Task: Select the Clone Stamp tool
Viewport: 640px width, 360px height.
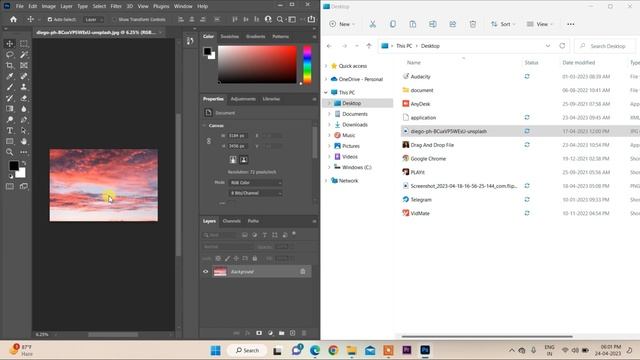Action: point(24,87)
